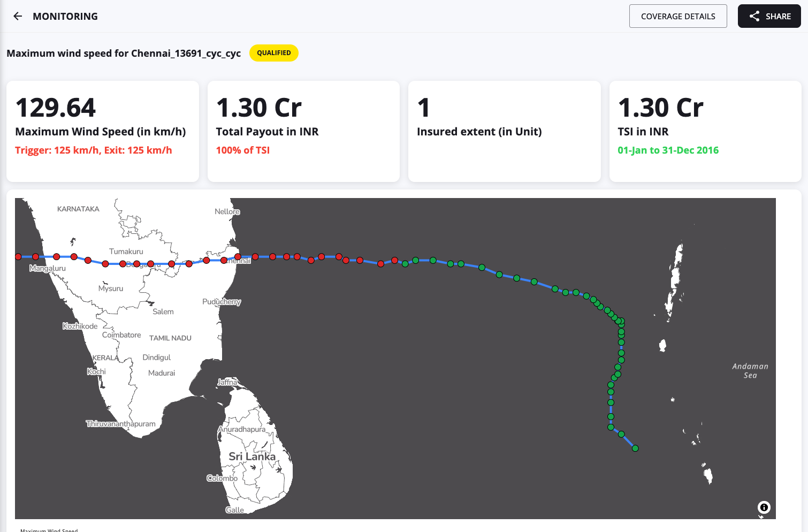Open the COVERAGE DETAILS button
This screenshot has width=808, height=532.
[678, 16]
